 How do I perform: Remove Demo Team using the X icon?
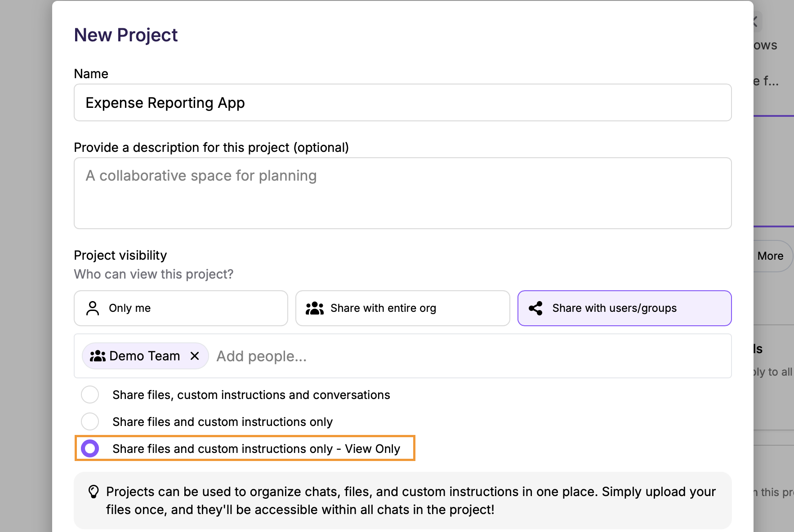[x=195, y=356]
